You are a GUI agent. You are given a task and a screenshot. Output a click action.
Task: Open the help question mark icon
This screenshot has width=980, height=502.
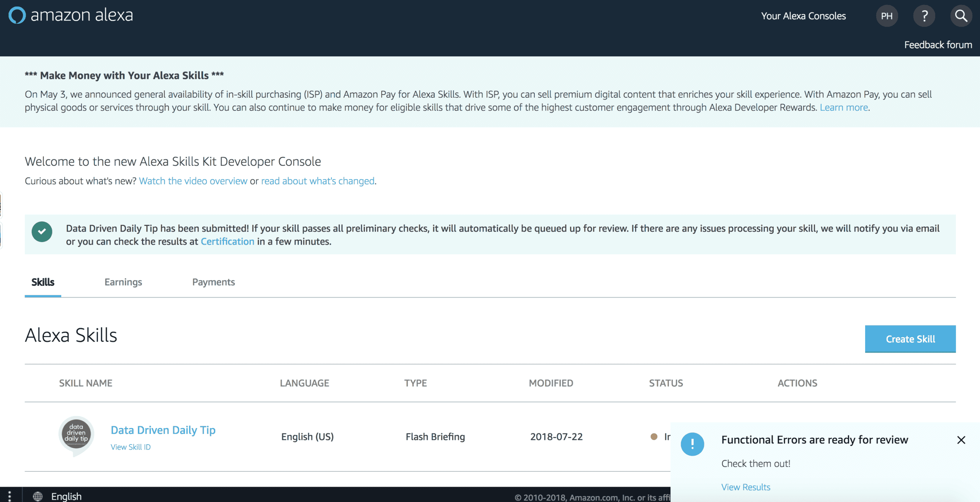tap(924, 16)
